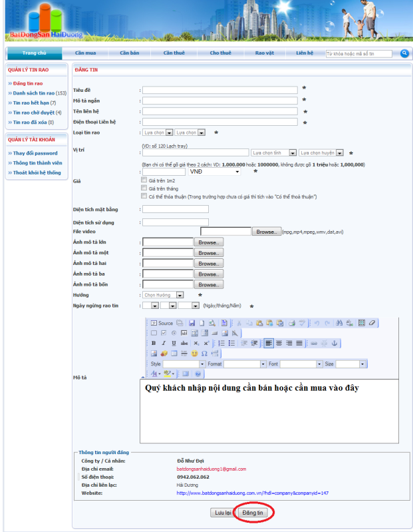Open the 'Cho thuê' menu item

(221, 53)
